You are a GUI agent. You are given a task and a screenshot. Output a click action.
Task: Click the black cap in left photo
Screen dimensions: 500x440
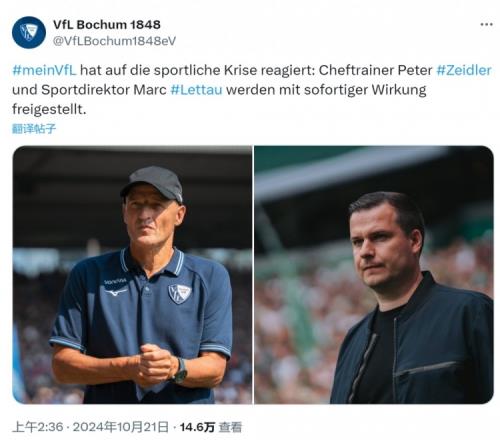(x=152, y=184)
